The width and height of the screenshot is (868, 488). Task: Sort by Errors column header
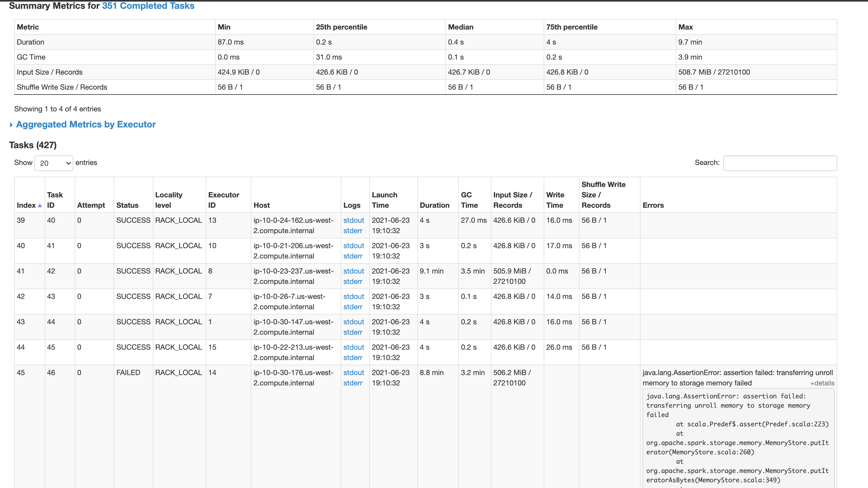pos(653,205)
